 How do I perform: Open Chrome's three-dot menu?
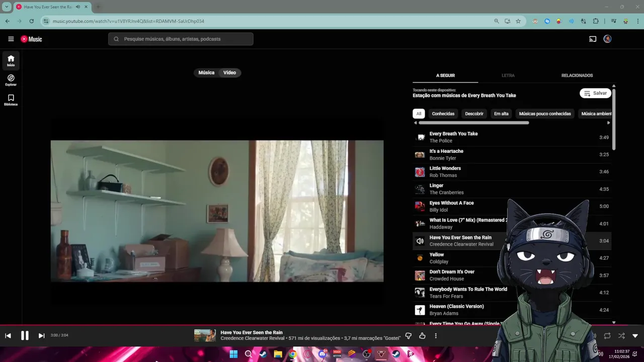pos(637,21)
